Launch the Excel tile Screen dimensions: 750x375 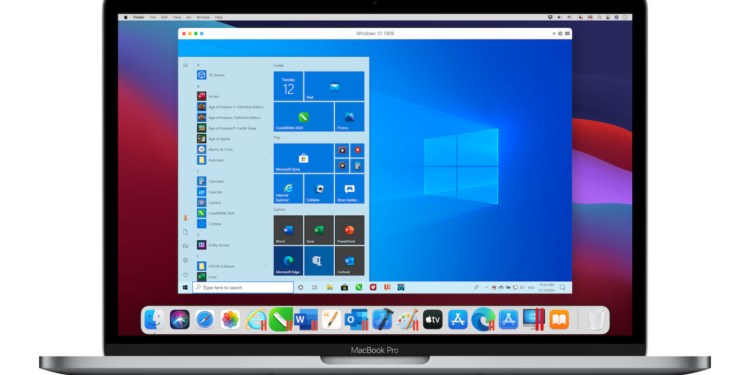pos(319,230)
